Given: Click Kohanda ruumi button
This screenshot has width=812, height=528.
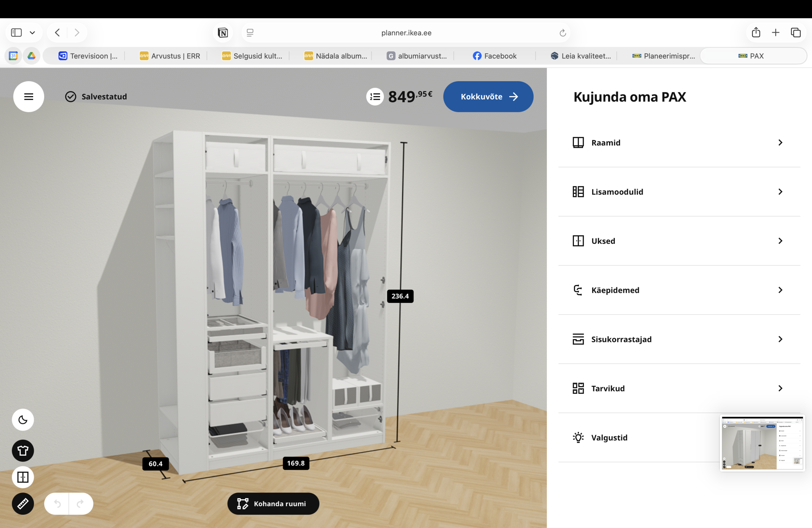Looking at the screenshot, I should point(273,503).
